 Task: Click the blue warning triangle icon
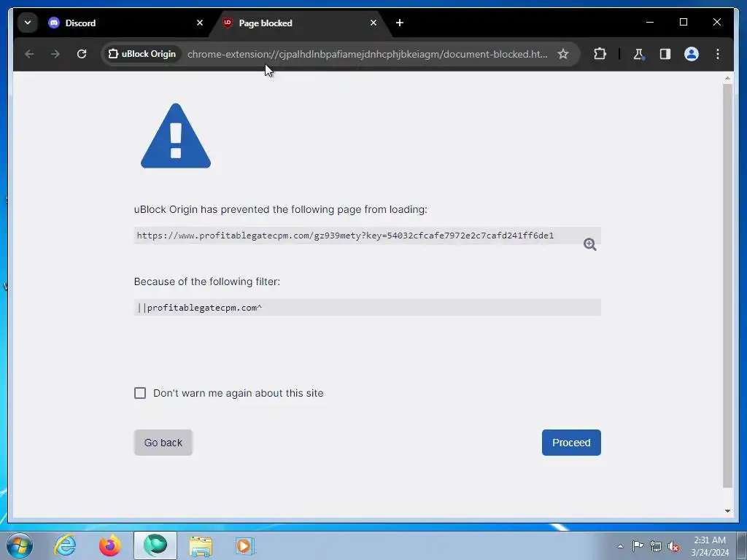point(176,136)
